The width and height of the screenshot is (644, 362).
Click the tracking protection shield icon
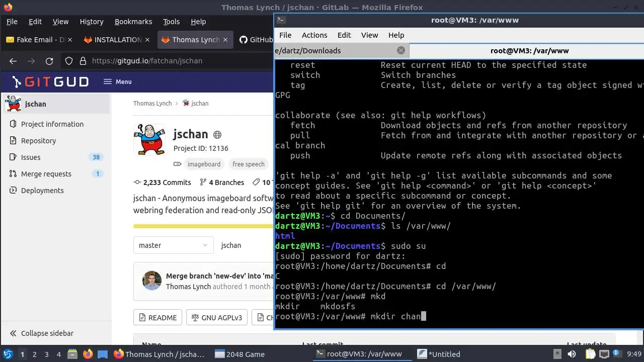point(69,61)
